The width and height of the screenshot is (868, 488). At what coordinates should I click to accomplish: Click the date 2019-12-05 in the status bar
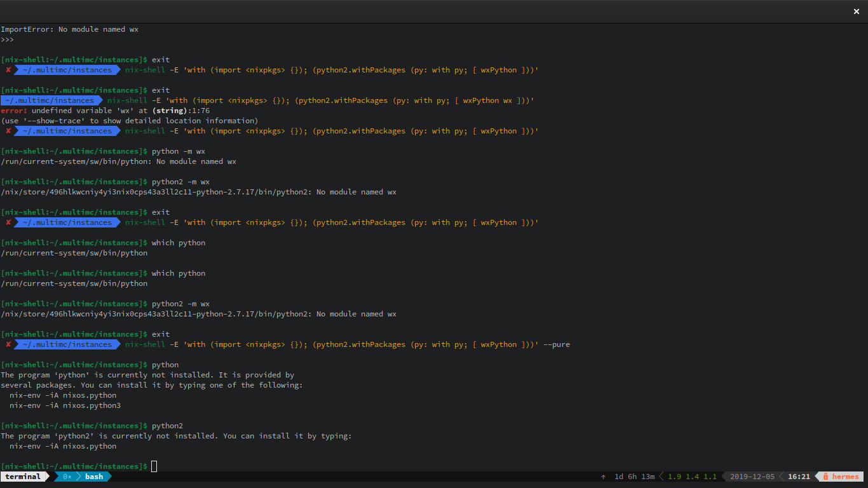pos(752,477)
